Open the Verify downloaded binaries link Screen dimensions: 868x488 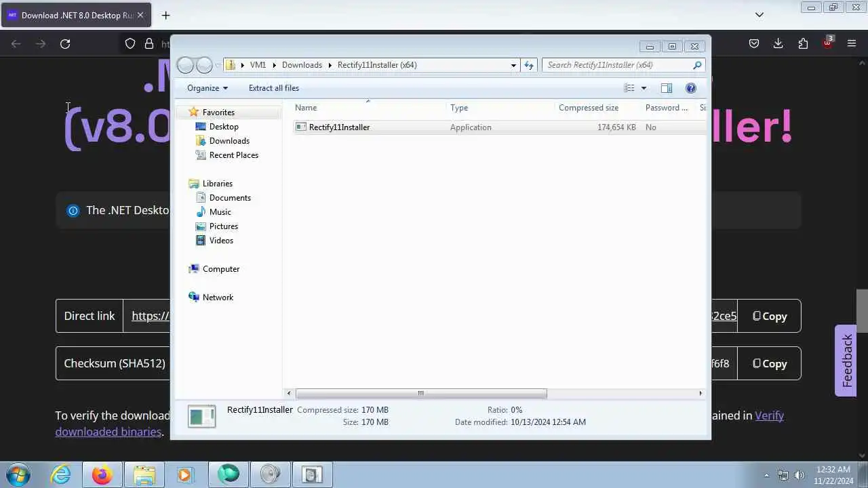tap(108, 432)
